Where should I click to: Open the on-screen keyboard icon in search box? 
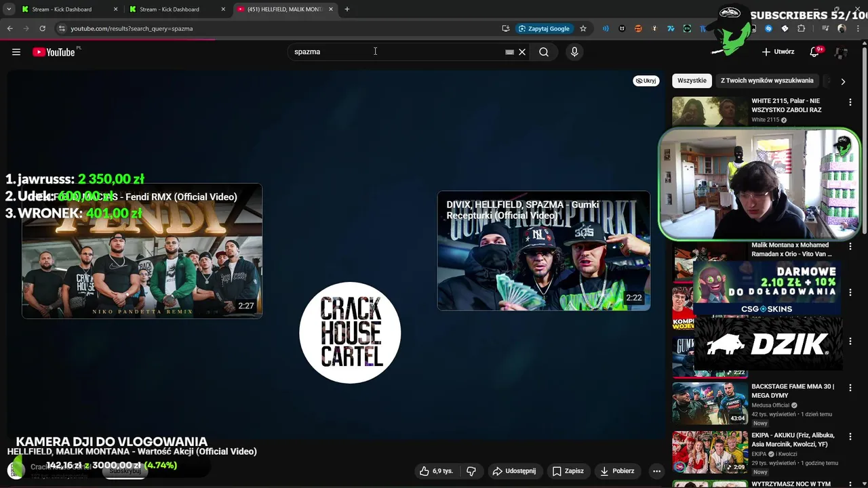pos(509,52)
